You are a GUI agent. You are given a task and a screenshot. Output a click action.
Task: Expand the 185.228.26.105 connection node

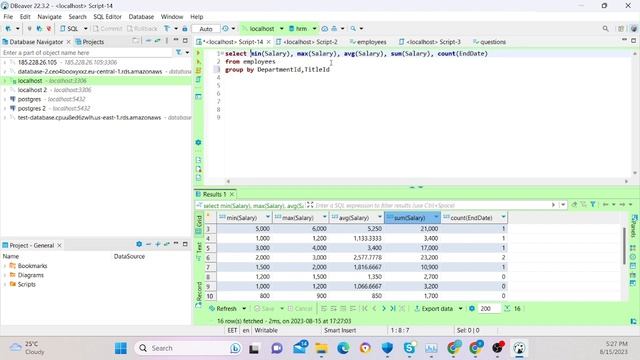pos(5,62)
